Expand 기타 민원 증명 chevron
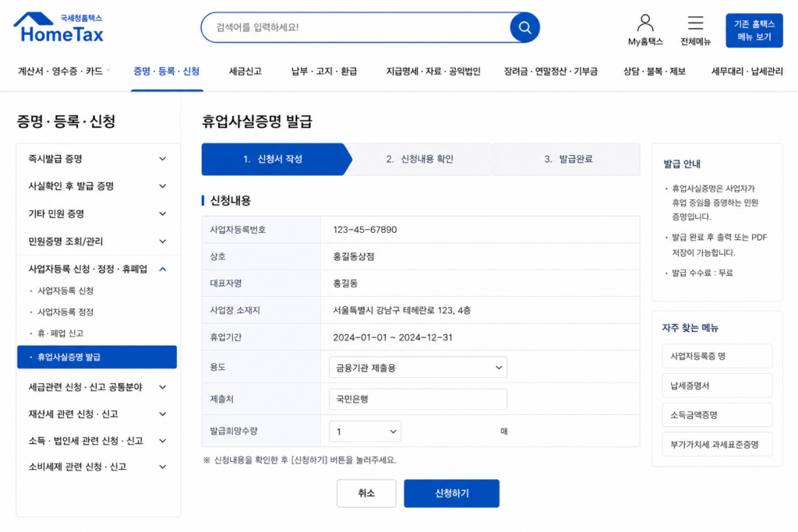798x532 pixels. coord(162,213)
